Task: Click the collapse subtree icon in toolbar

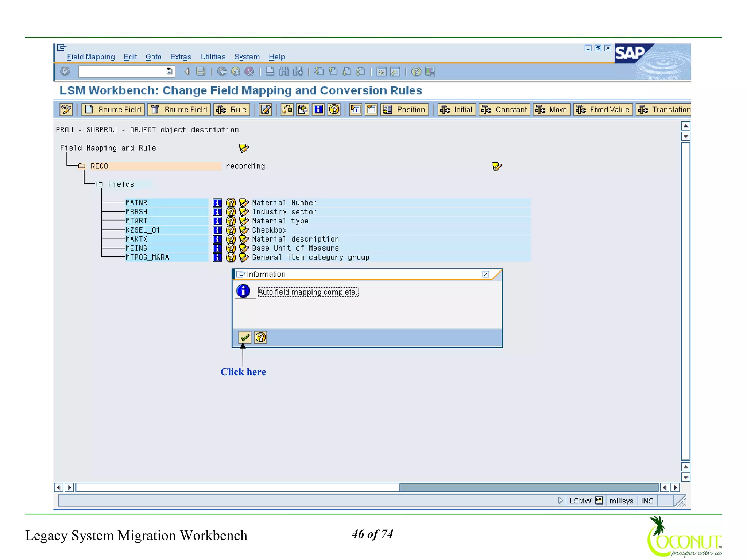Action: (x=371, y=109)
